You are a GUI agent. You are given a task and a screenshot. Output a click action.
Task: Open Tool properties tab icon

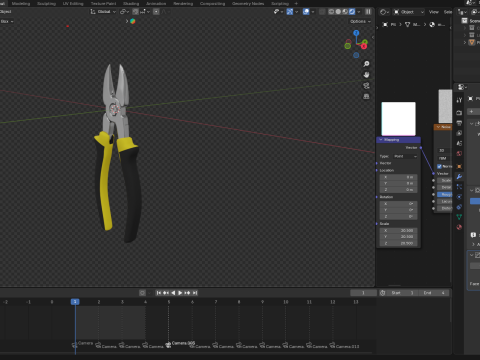(459, 100)
